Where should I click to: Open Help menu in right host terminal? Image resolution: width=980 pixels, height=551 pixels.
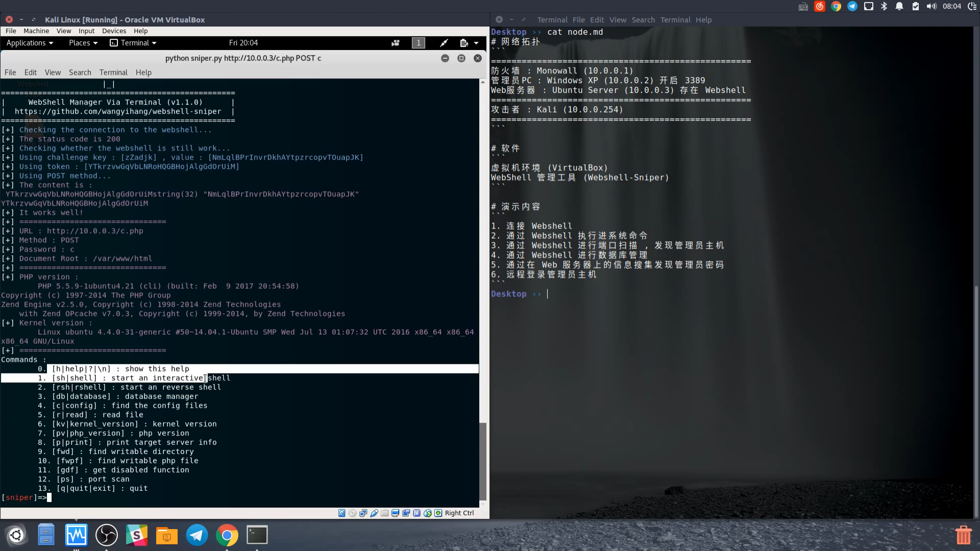point(703,20)
